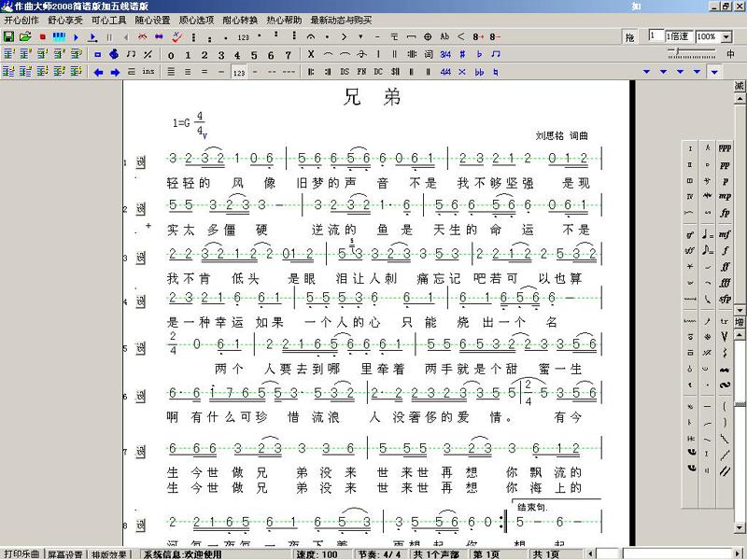The height and width of the screenshot is (560, 747).
Task: Click the blue left arrow toolbar icon
Action: (x=98, y=72)
